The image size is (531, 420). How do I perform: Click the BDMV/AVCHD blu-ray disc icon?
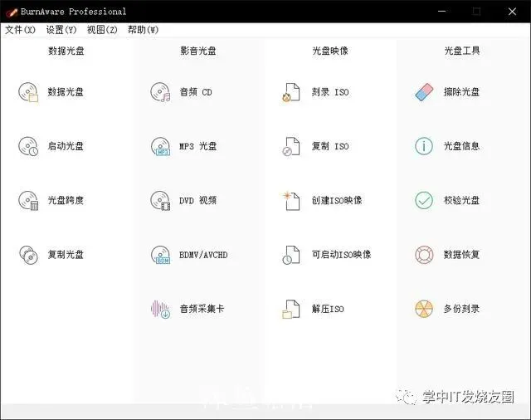[160, 255]
